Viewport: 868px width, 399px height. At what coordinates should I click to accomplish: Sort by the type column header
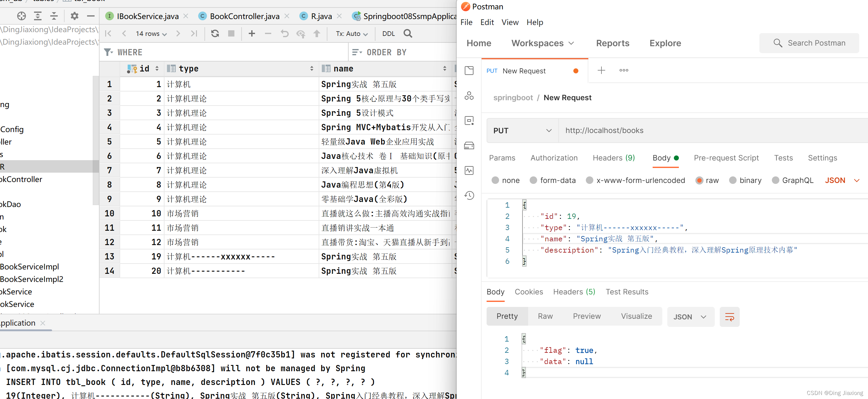click(x=241, y=69)
